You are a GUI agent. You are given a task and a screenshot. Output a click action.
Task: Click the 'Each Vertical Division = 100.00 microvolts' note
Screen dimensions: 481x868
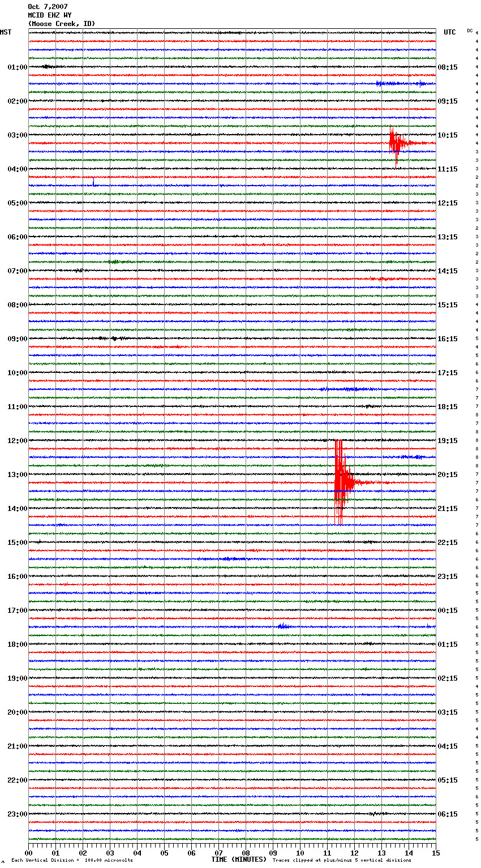point(72,861)
